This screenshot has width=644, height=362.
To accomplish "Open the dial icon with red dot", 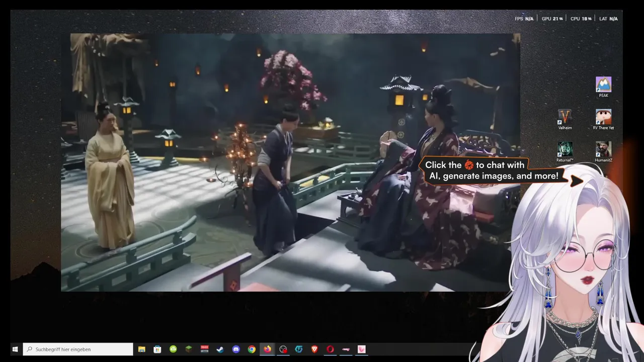I will click(283, 349).
